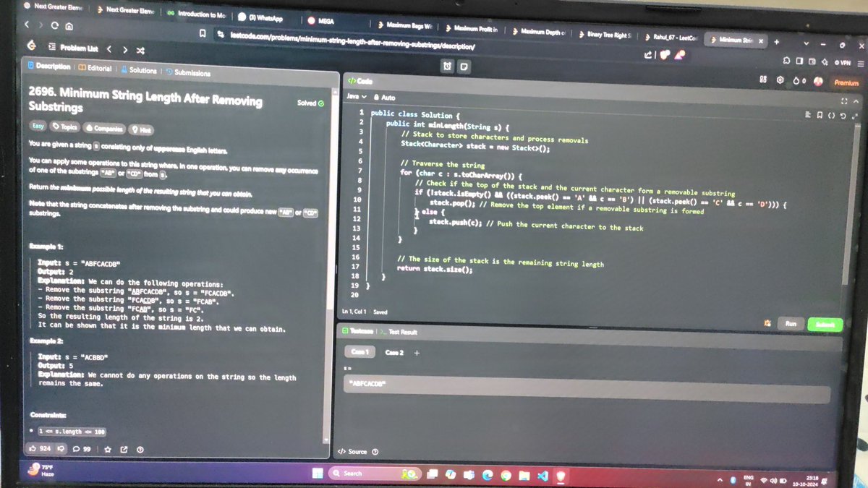The height and width of the screenshot is (488, 868).
Task: Click the braces icon in editor toolbar
Action: 831,115
